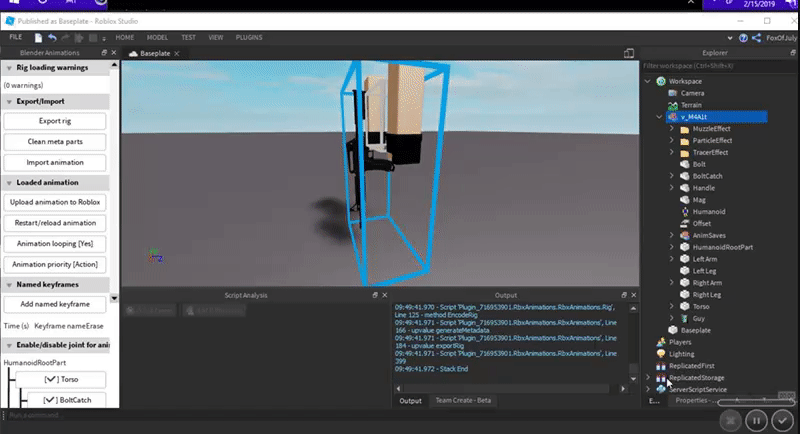The width and height of the screenshot is (800, 434).
Task: Switch to the TEST ribbon tab
Action: pos(188,38)
